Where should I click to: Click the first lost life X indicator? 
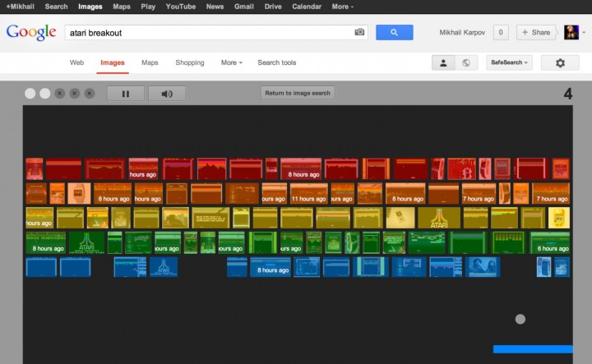(x=60, y=94)
